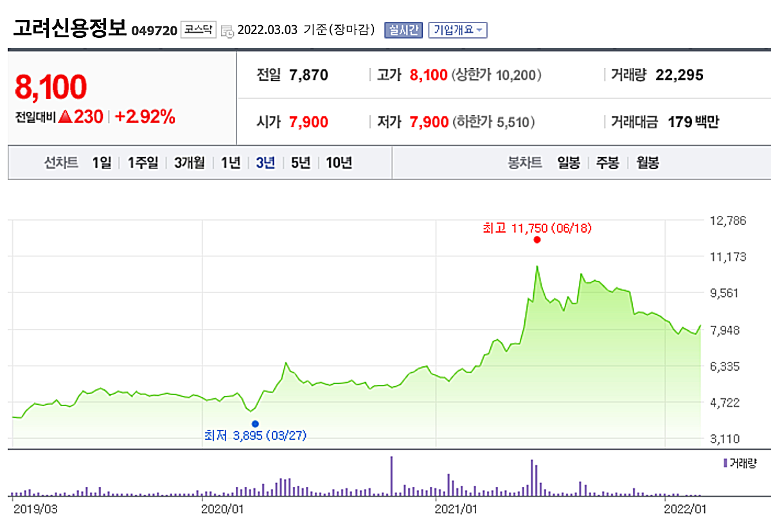Image resolution: width=771 pixels, height=532 pixels.
Task: Click the 2022/01 axis label
Action: (686, 508)
